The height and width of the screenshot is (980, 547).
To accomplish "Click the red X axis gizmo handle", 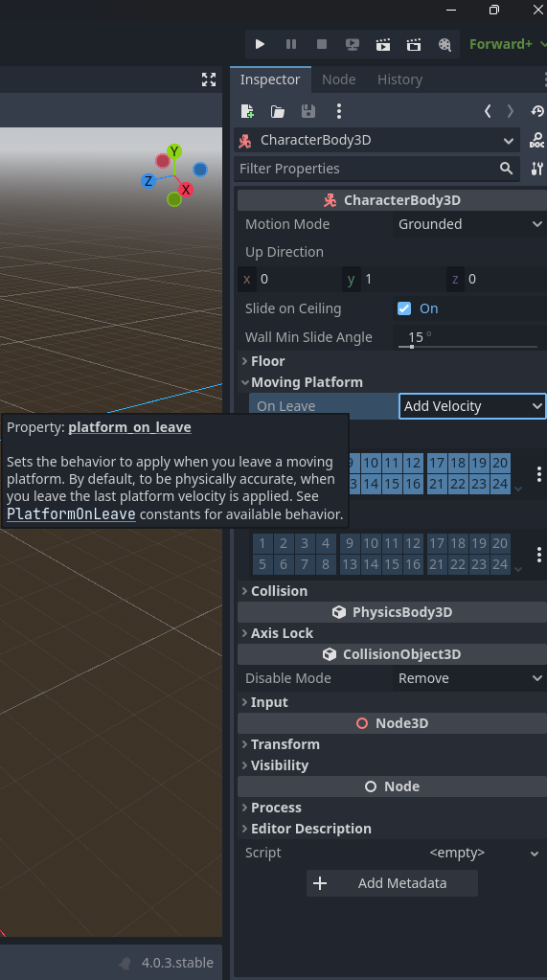I will 185,190.
